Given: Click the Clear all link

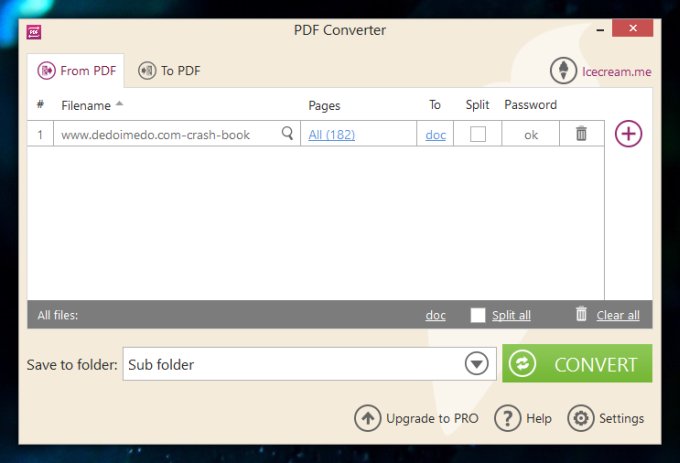Looking at the screenshot, I should click(x=618, y=315).
